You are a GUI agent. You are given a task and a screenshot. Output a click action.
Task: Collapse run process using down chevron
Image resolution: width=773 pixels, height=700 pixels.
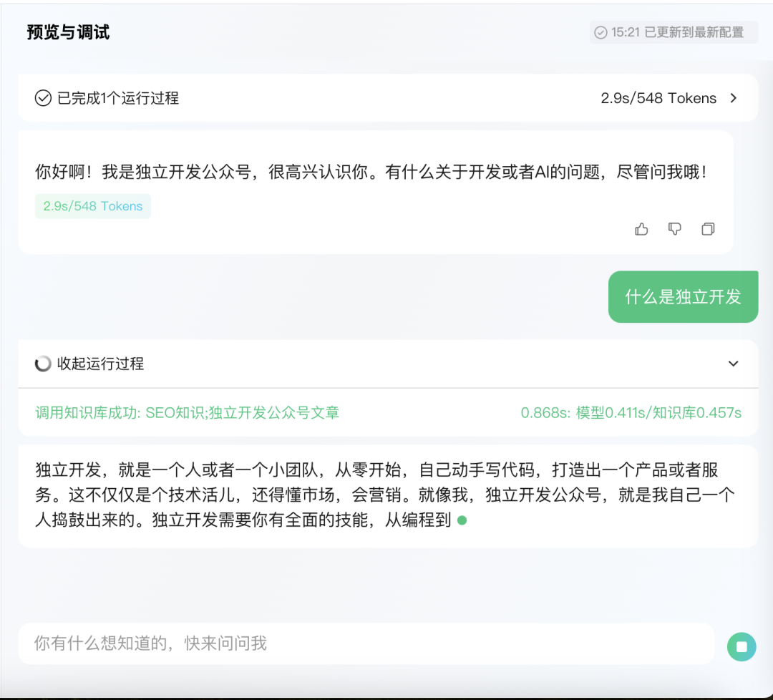733,364
